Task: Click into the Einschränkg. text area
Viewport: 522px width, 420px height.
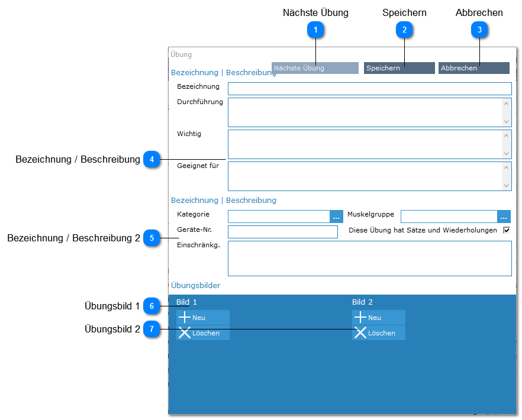Action: coord(369,259)
